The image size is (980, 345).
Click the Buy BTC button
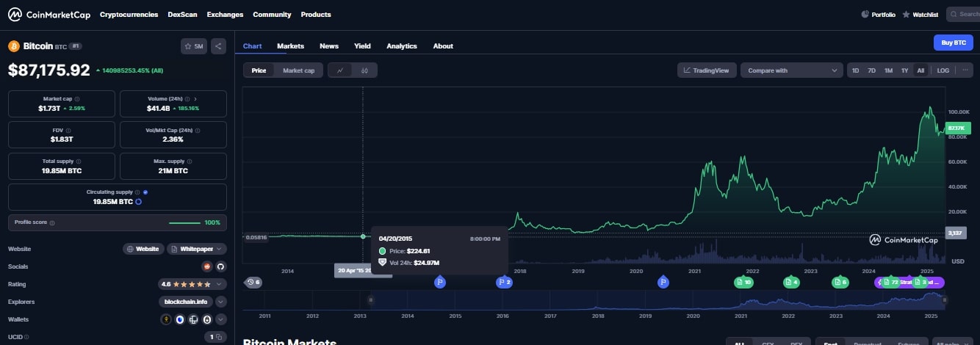tap(953, 43)
